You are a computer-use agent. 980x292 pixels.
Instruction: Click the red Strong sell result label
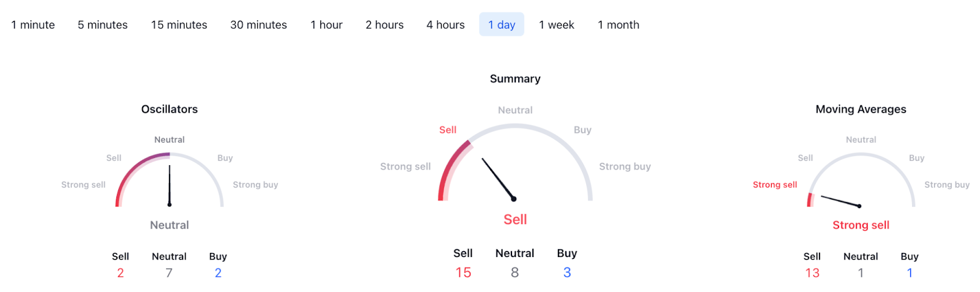861,225
